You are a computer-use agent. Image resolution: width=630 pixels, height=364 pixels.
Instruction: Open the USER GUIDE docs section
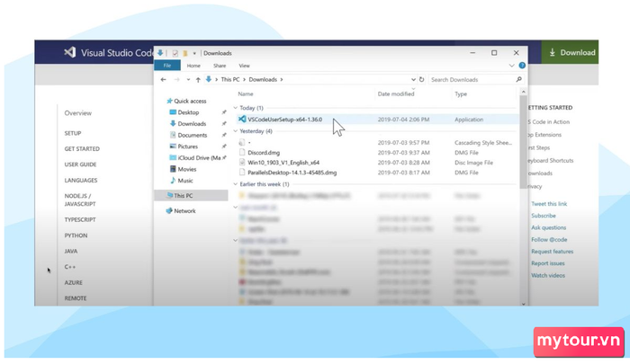pos(80,164)
